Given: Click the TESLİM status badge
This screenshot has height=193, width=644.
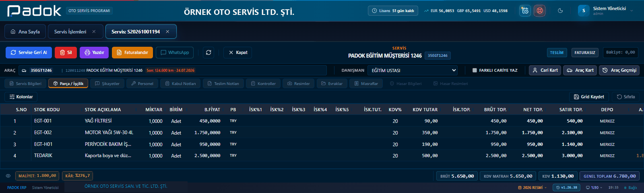Looking at the screenshot, I should coord(557,52).
